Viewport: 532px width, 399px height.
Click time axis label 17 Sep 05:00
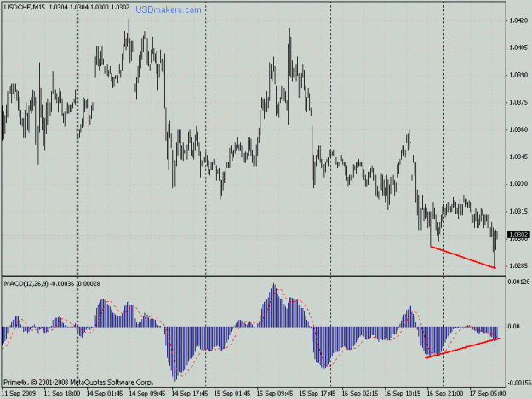[488, 394]
